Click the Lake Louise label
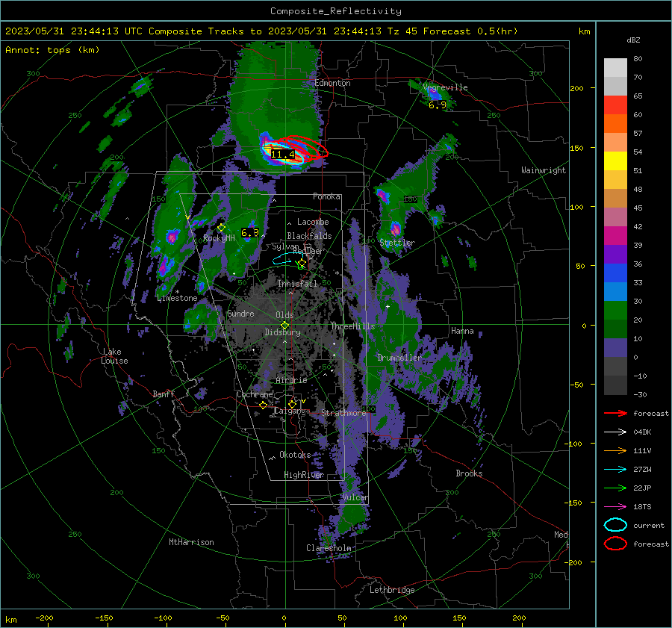This screenshot has width=672, height=628. (x=114, y=356)
